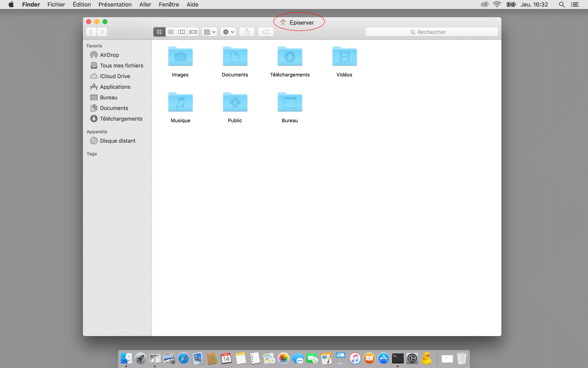Click the Favoris sidebar section header
Screen dimensions: 588x368
[94, 46]
